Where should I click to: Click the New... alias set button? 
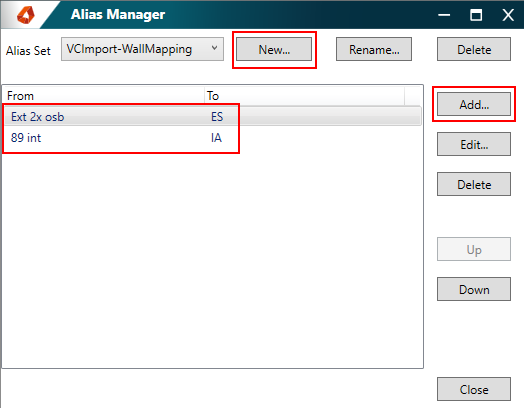[x=274, y=49]
